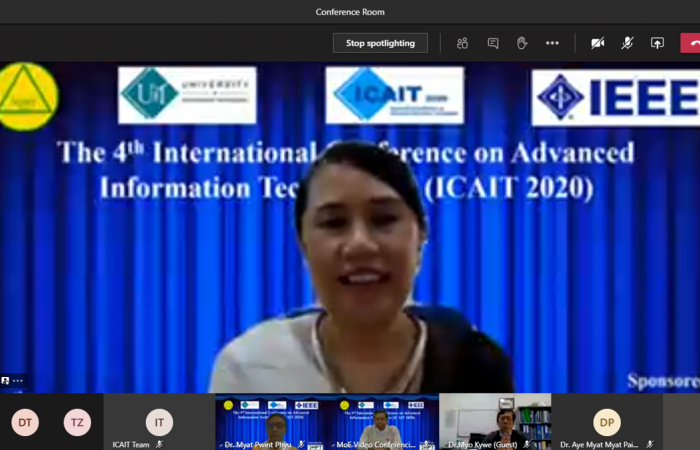700x450 pixels.
Task: Select the DT participant avatar
Action: click(x=25, y=423)
